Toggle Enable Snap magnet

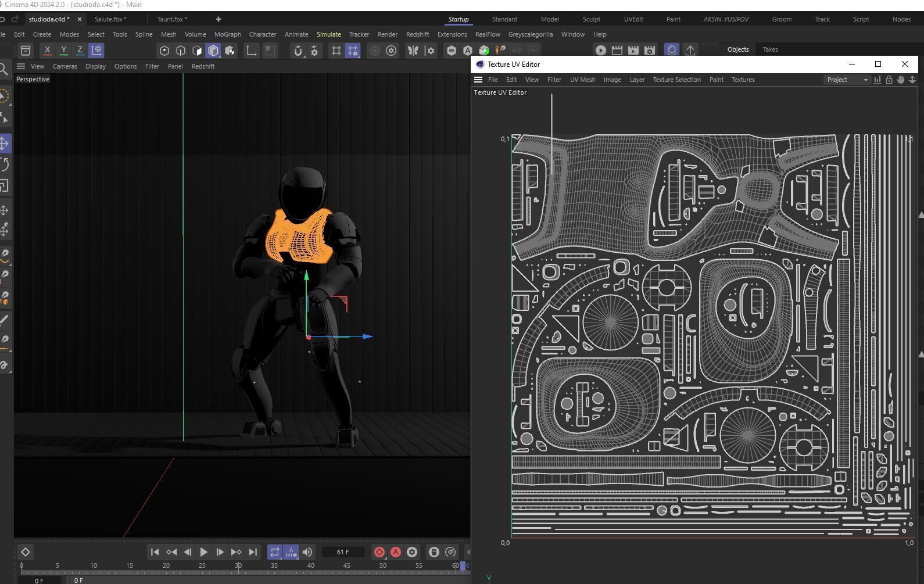(x=298, y=51)
